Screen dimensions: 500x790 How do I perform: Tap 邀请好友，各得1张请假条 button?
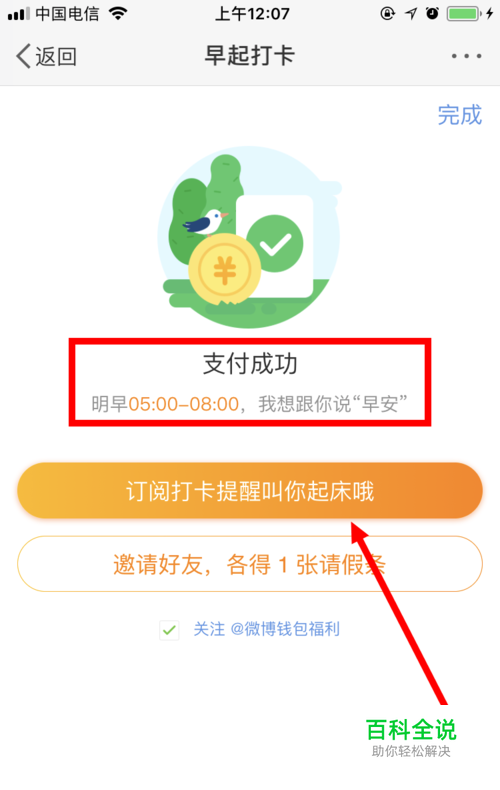pos(250,564)
